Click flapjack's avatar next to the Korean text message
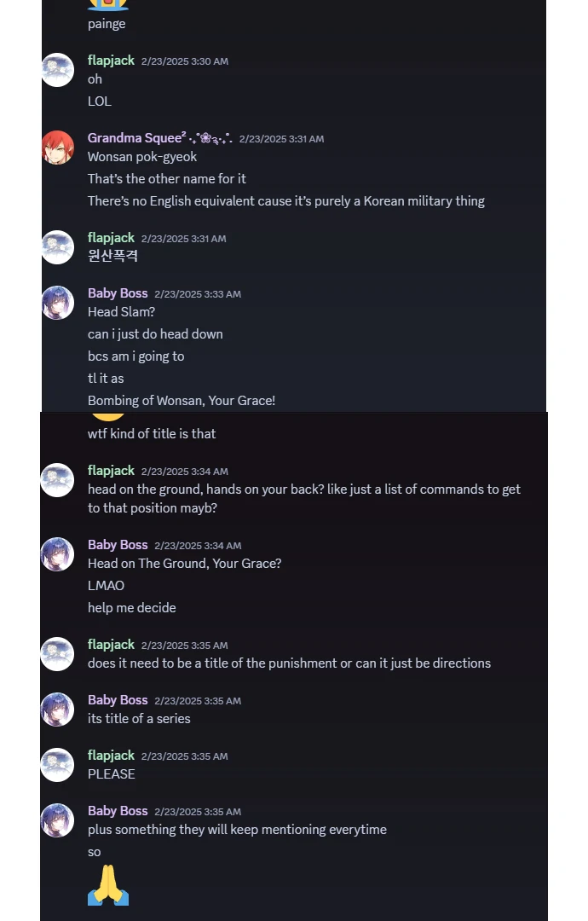 (58, 247)
